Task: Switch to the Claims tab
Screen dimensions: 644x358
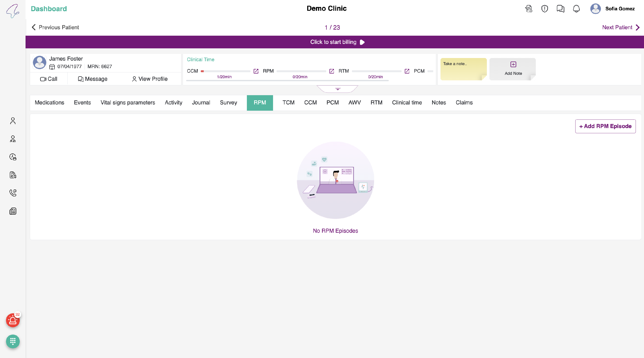Action: (464, 103)
